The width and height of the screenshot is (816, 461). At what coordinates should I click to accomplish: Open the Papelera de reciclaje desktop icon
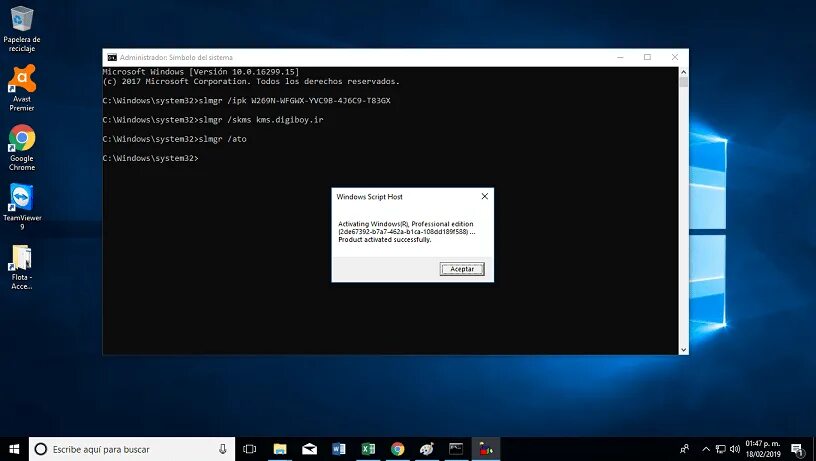[x=22, y=29]
